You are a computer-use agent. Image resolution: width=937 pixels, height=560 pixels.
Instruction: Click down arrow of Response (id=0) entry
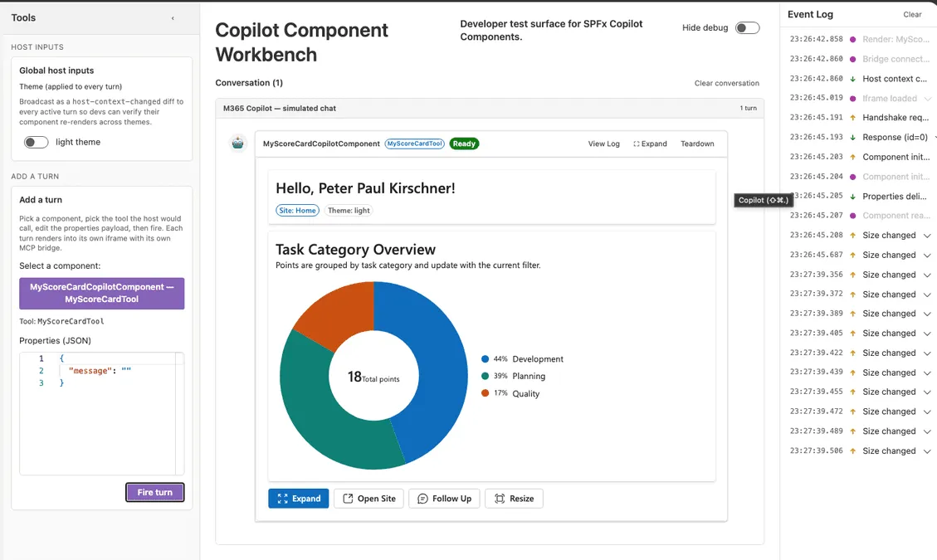click(x=852, y=138)
